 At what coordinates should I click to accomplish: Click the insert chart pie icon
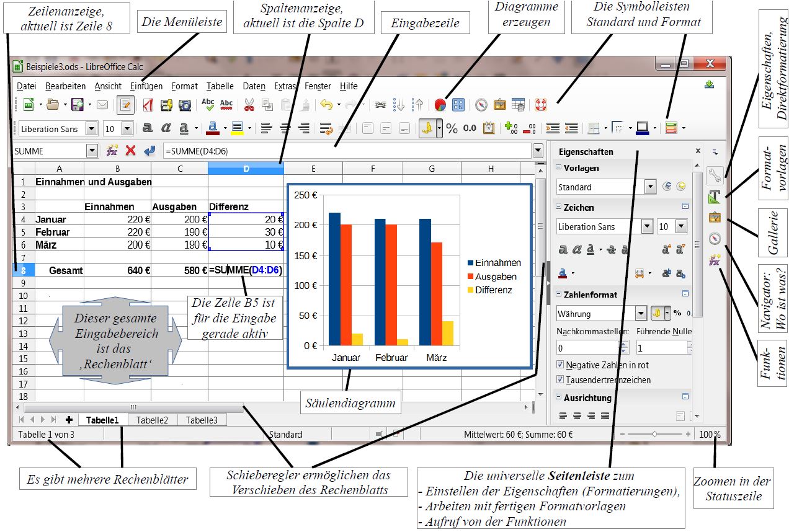click(x=440, y=105)
